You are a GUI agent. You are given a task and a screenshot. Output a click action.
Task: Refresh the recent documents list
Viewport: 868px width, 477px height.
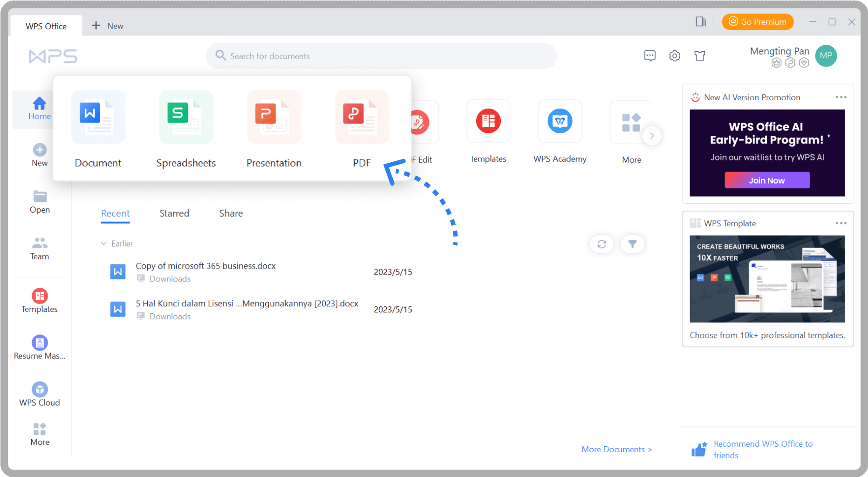coord(601,244)
